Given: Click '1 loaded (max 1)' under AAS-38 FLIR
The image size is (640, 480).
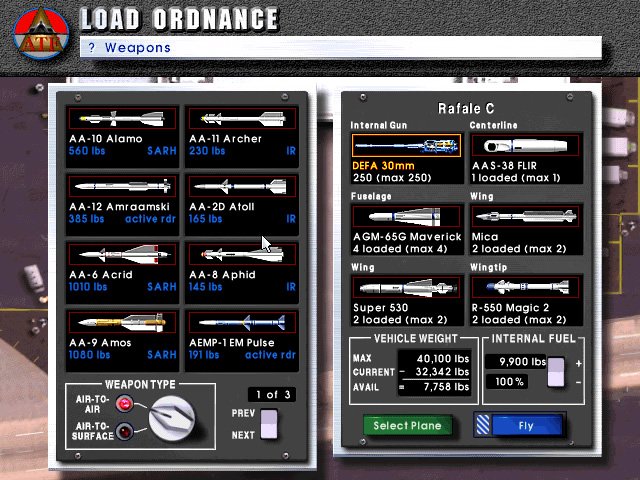Looking at the screenshot, I should coord(516,178).
